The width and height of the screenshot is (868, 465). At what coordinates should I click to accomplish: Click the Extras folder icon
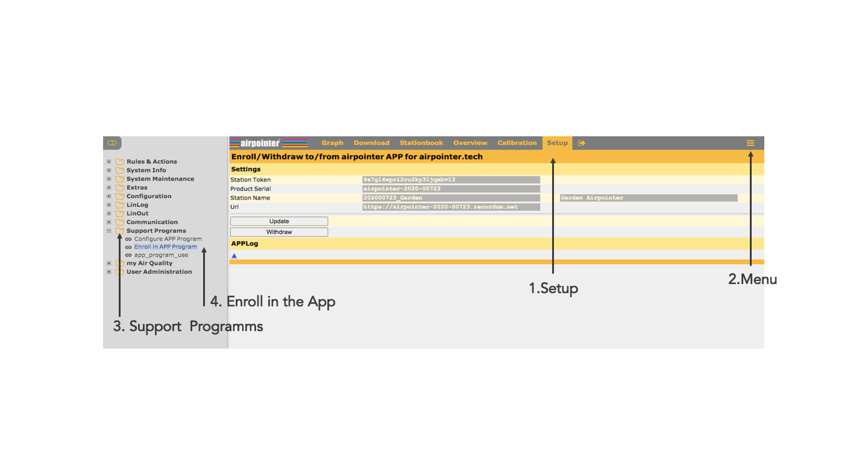click(119, 188)
